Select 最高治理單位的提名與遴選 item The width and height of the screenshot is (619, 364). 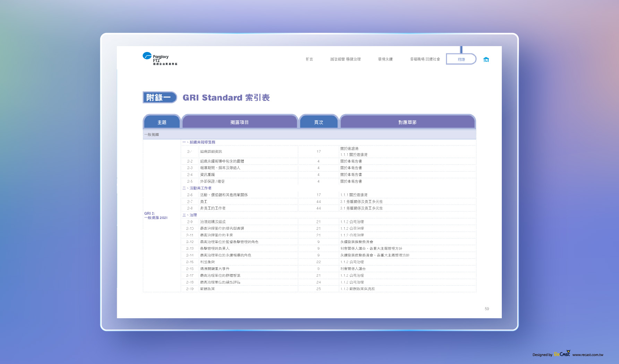(222, 228)
